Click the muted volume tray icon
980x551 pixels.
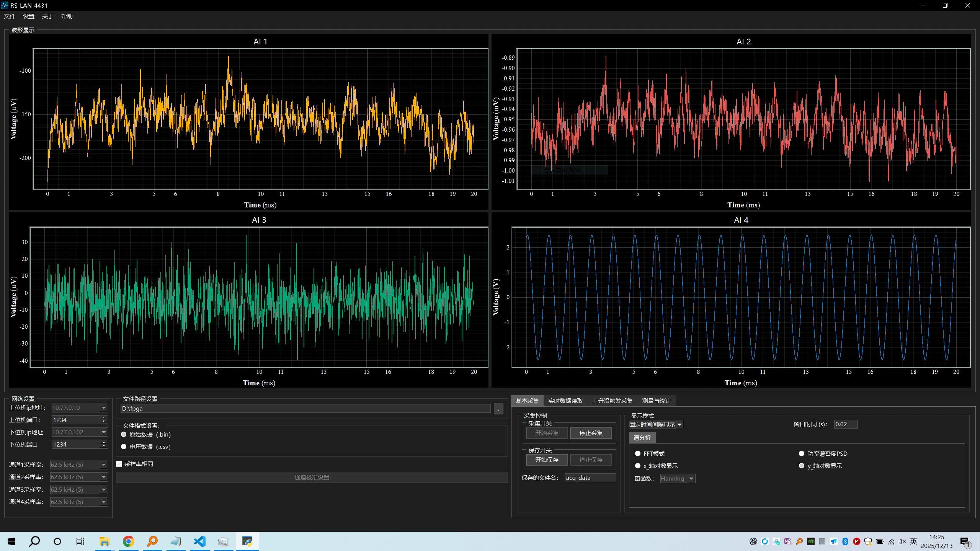click(902, 541)
